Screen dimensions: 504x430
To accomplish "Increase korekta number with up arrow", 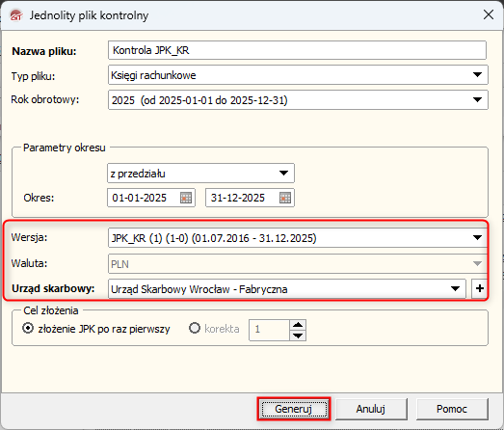I will [x=298, y=325].
